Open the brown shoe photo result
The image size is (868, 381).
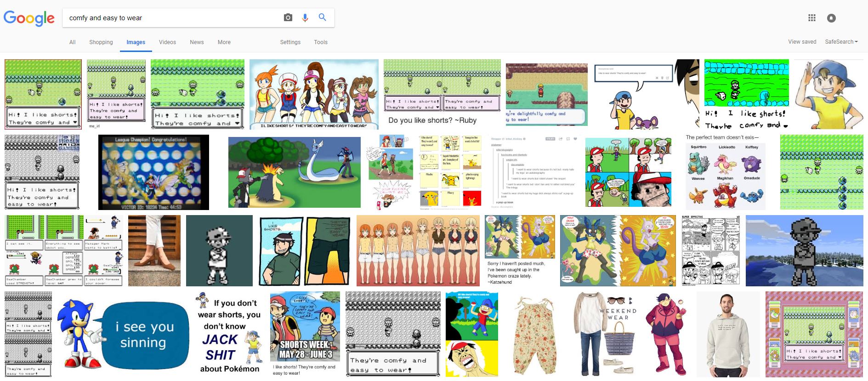pyautogui.click(x=154, y=250)
